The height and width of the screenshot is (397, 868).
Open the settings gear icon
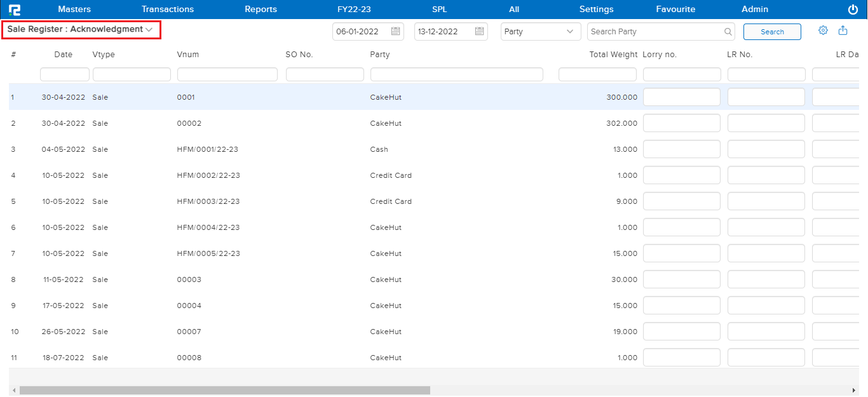823,30
